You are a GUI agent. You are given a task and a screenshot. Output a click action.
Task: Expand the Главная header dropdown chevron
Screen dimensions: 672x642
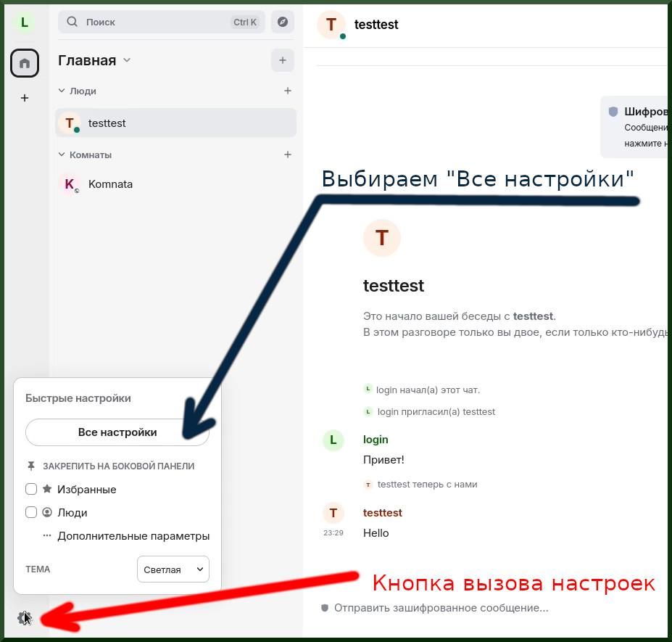pyautogui.click(x=127, y=60)
